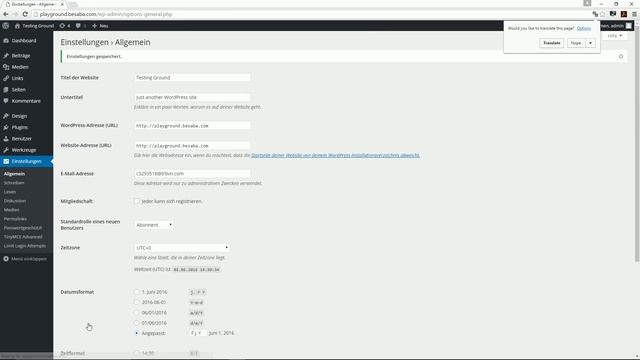The width and height of the screenshot is (640, 360).
Task: Reload the page with browser refresh icon
Action: point(25,14)
